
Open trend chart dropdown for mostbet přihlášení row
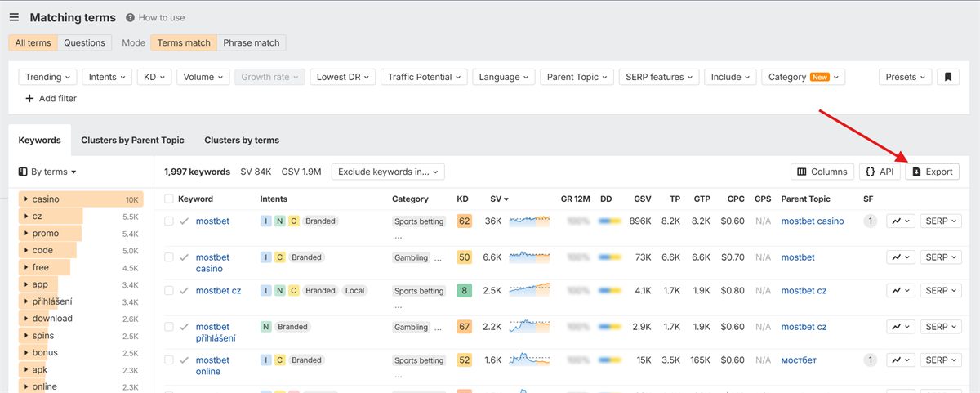click(x=901, y=327)
